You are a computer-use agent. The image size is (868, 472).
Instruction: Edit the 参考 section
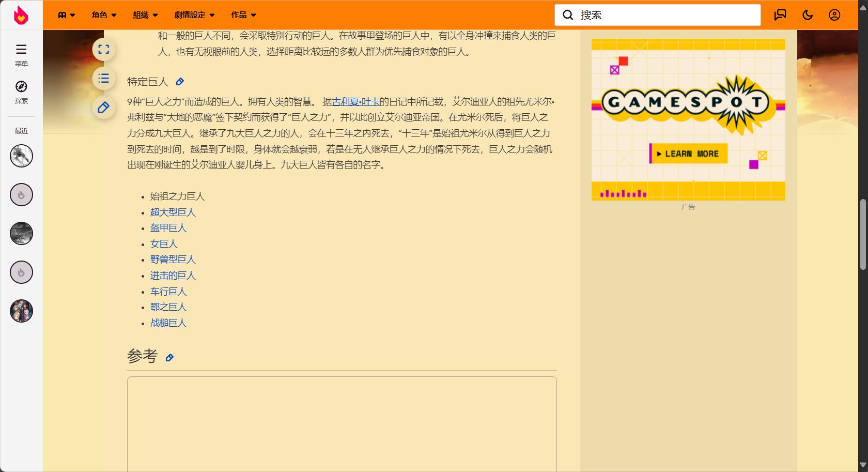[x=169, y=358]
